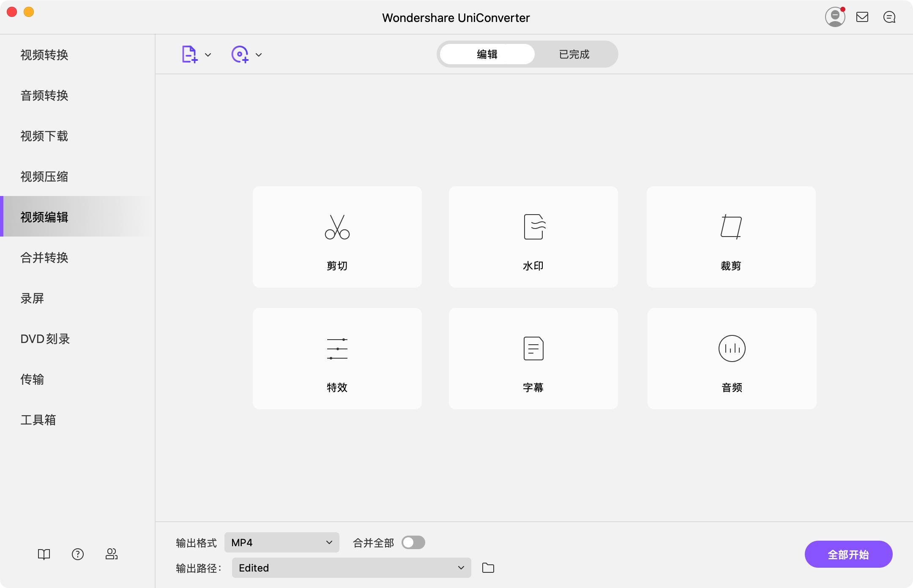Open the user guide book icon at bottom left
The width and height of the screenshot is (913, 588).
[44, 554]
